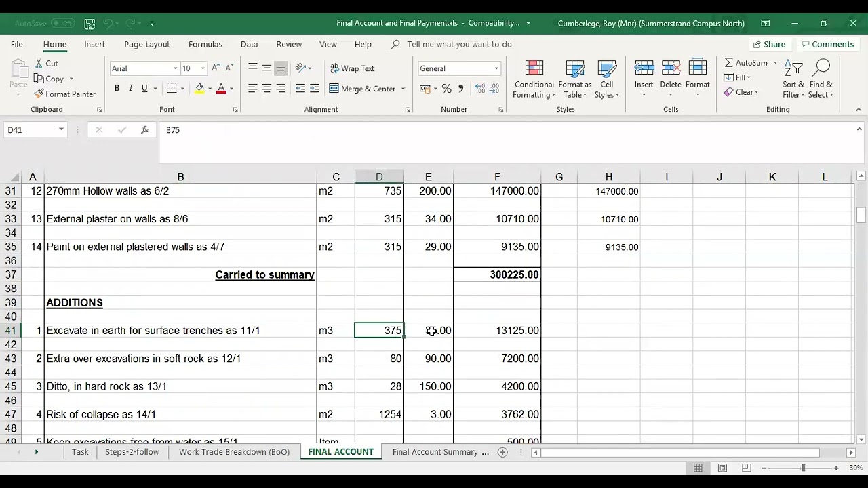
Task: Align text right
Action: coord(281,89)
